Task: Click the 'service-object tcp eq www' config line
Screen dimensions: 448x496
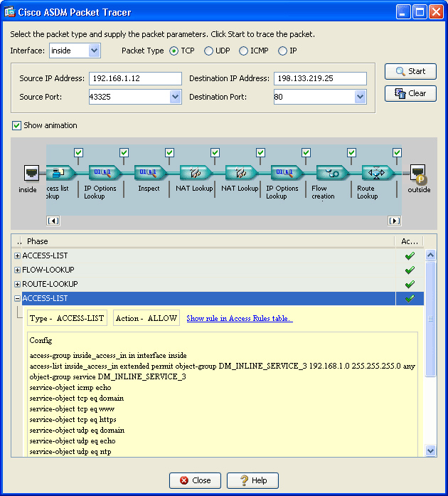Action: point(72,409)
